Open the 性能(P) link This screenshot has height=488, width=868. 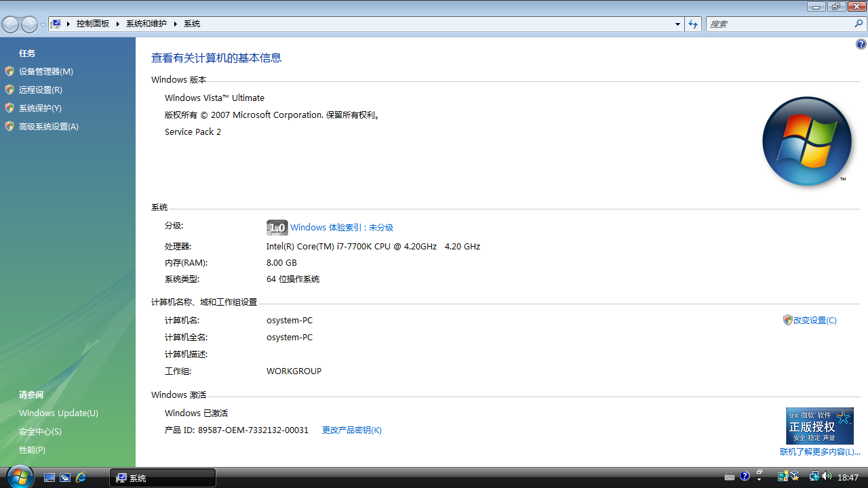pos(32,449)
